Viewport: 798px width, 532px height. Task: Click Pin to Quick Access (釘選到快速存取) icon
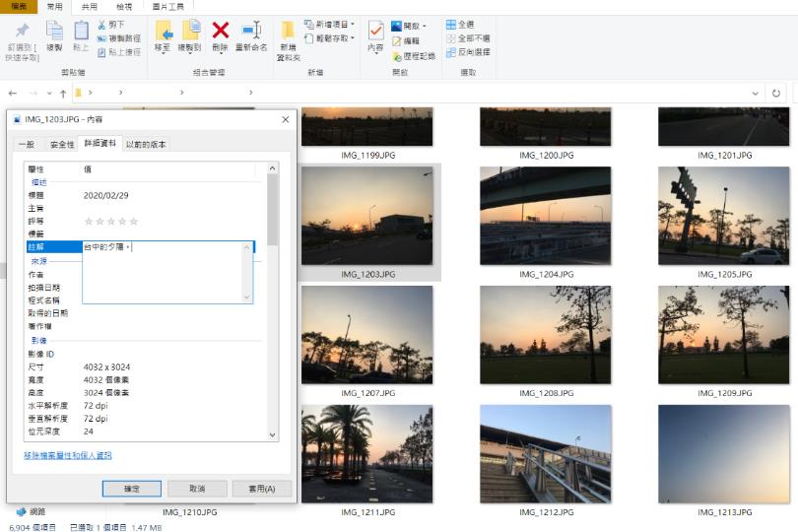pos(22,32)
